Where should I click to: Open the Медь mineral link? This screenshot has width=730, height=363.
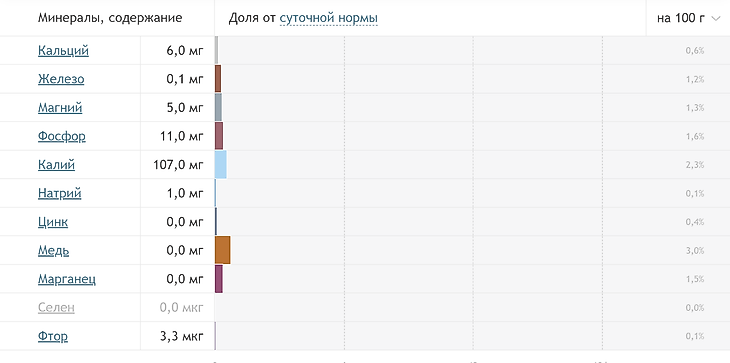tap(54, 251)
